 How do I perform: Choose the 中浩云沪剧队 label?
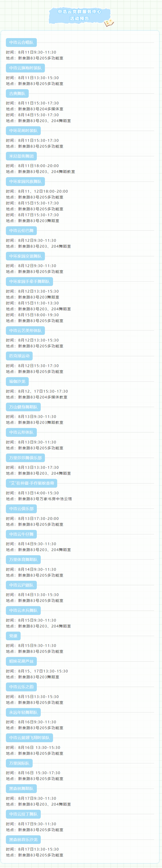21,585
